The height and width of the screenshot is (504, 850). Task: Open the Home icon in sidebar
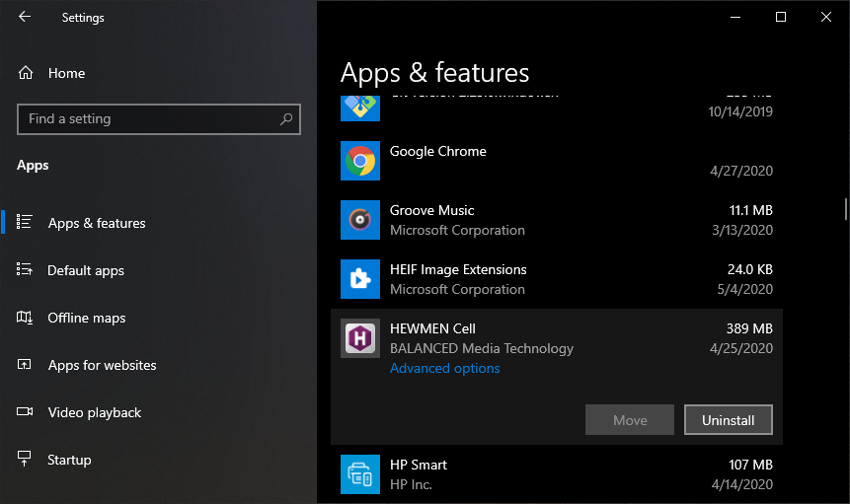point(26,73)
